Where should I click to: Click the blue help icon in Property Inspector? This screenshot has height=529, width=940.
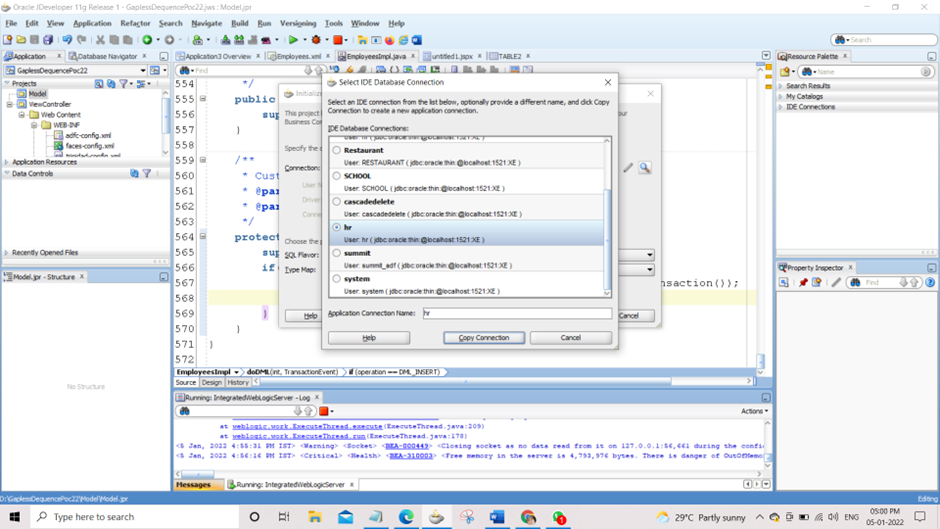click(x=930, y=282)
